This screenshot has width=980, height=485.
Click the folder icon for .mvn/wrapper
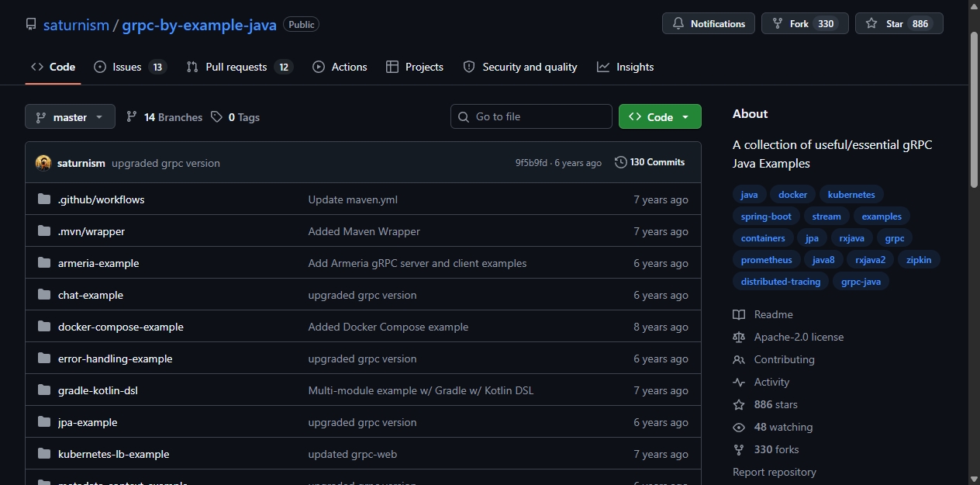(x=44, y=231)
